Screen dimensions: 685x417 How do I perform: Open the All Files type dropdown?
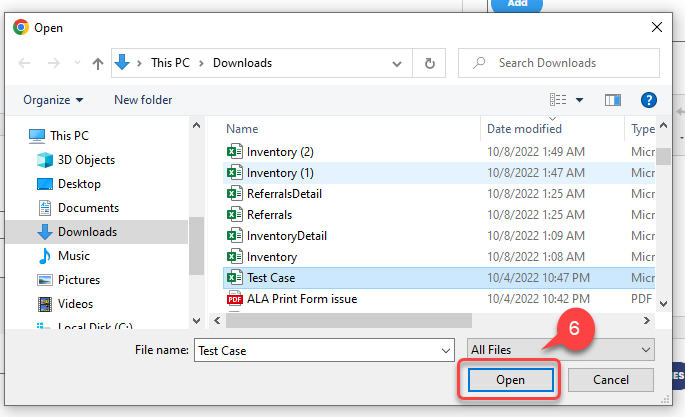click(x=560, y=350)
